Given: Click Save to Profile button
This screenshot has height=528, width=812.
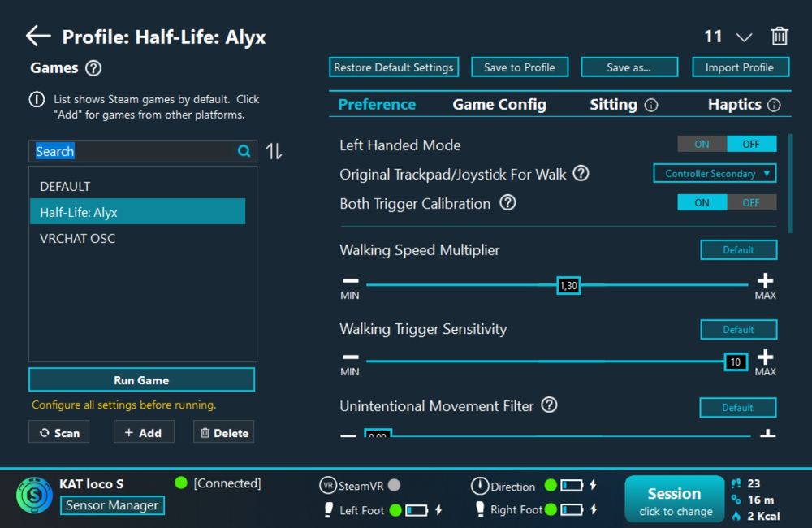Looking at the screenshot, I should tap(520, 67).
